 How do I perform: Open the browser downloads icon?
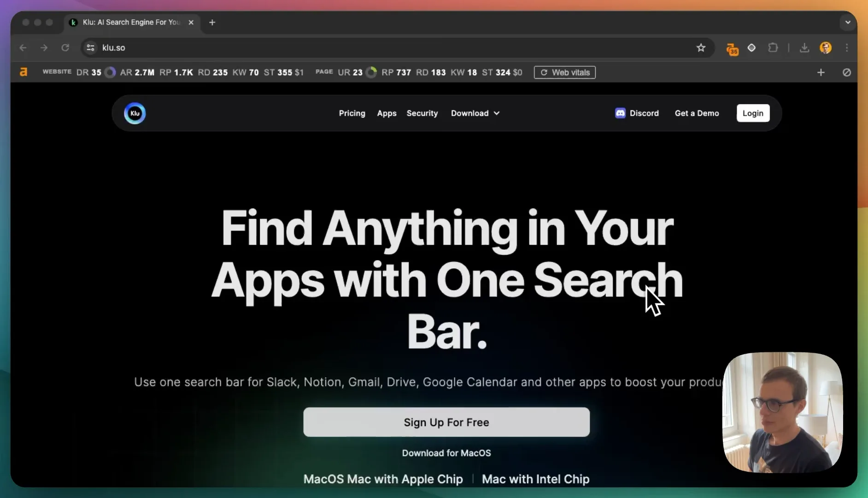pyautogui.click(x=804, y=47)
